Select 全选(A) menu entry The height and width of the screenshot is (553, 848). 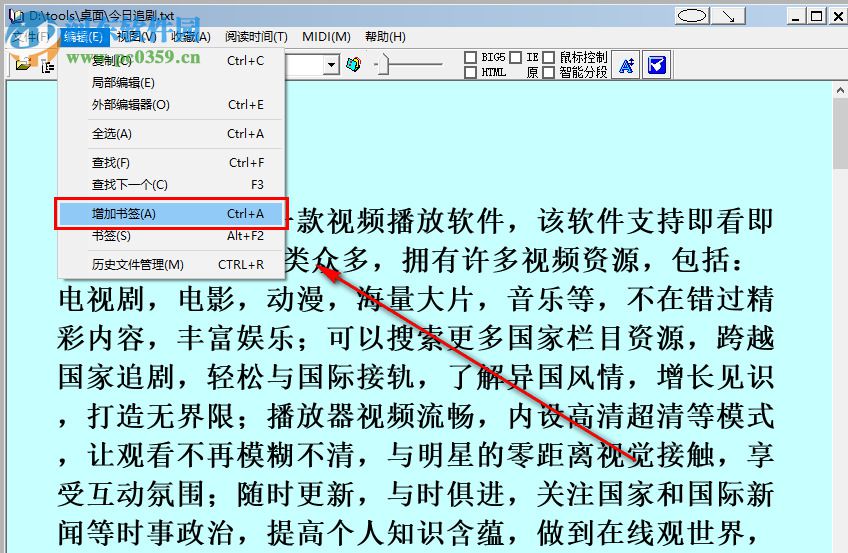pos(171,134)
